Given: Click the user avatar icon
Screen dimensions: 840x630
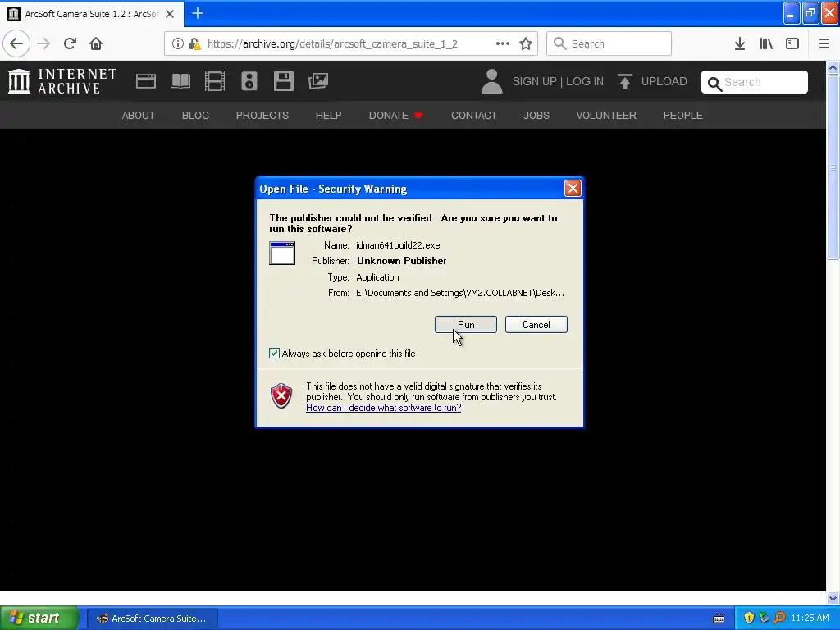Looking at the screenshot, I should (492, 81).
